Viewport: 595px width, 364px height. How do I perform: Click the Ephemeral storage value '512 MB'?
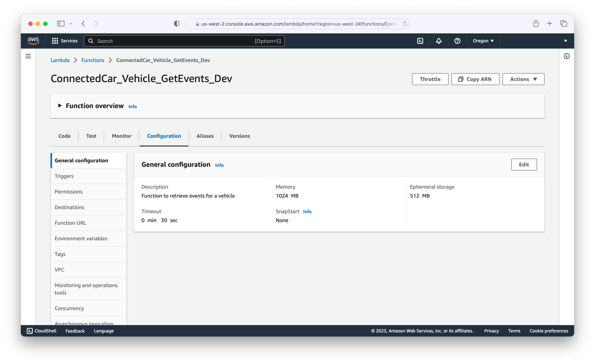(420, 196)
